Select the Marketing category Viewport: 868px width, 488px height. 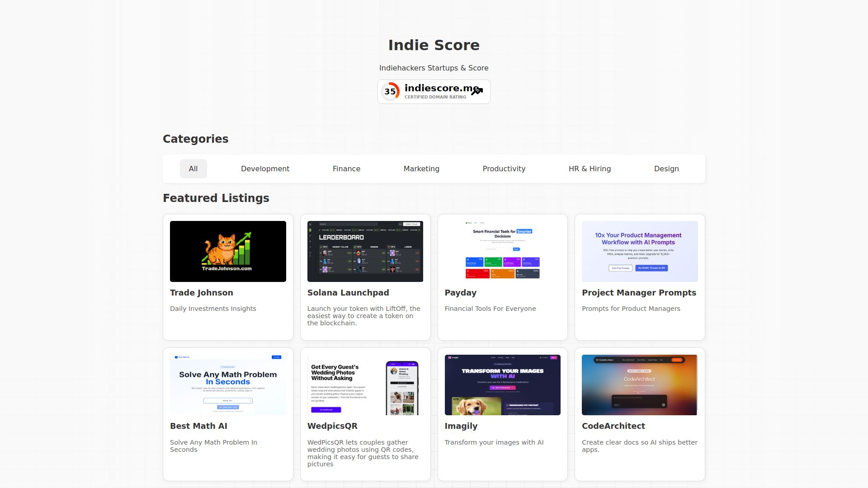click(x=421, y=169)
